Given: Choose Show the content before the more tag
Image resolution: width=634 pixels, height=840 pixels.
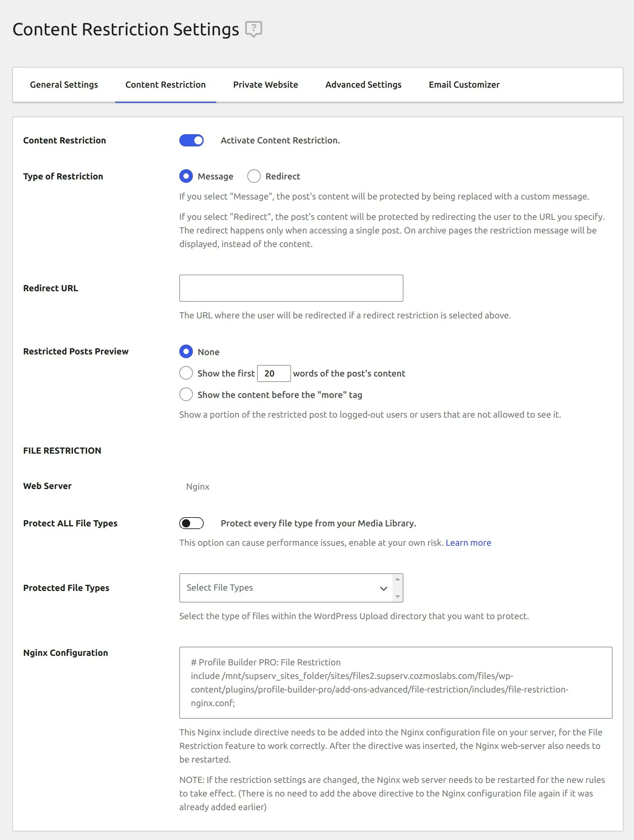Looking at the screenshot, I should coord(186,395).
